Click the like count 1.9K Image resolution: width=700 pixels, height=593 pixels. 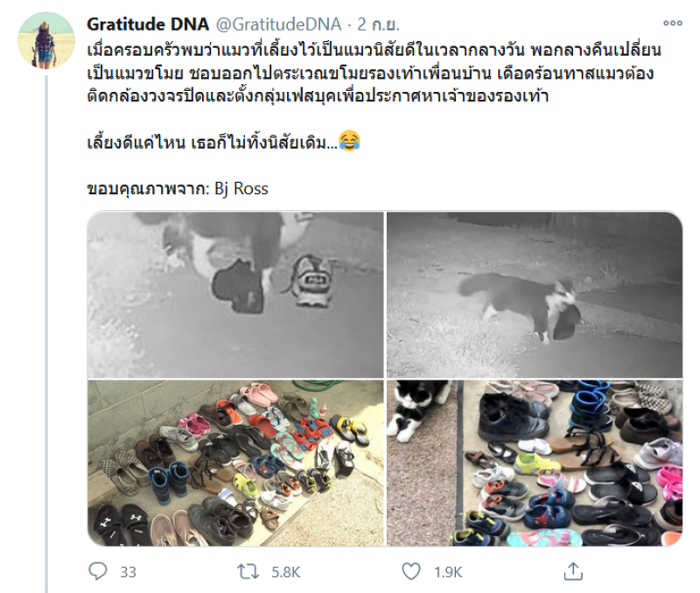click(x=448, y=572)
